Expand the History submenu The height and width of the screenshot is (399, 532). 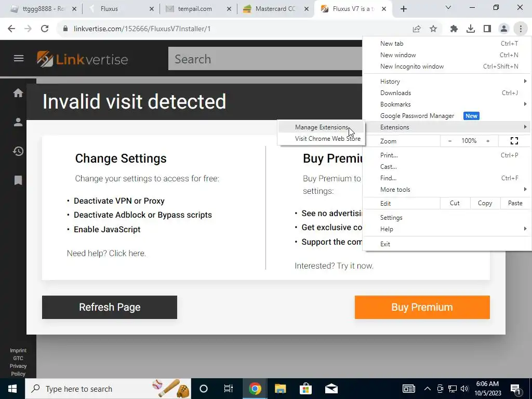coord(447,82)
